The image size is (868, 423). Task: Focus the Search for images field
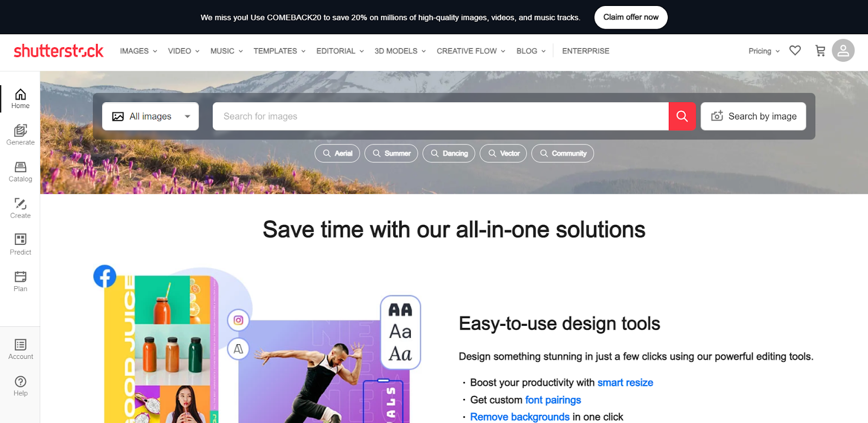pyautogui.click(x=440, y=116)
